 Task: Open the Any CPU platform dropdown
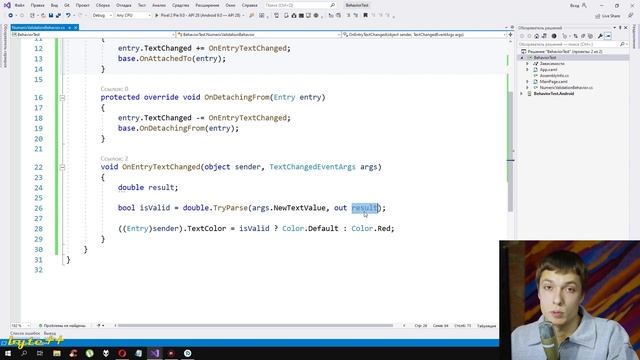(133, 16)
